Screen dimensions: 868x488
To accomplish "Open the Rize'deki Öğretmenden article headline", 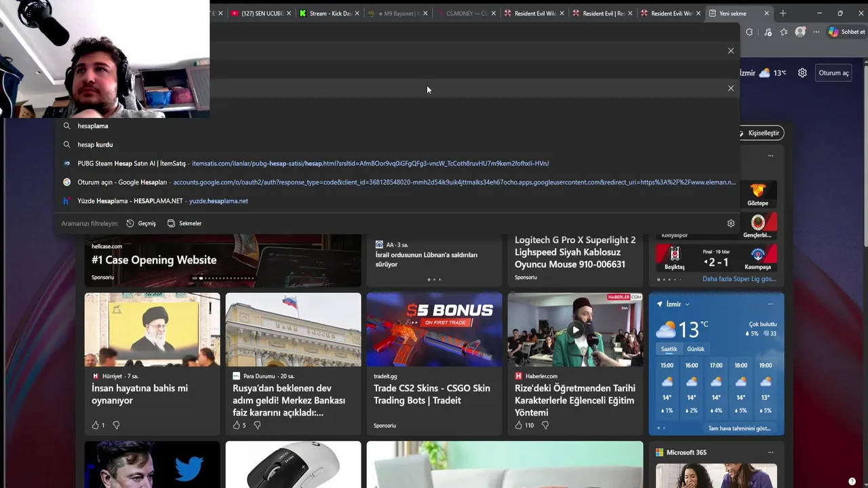I will pos(575,400).
